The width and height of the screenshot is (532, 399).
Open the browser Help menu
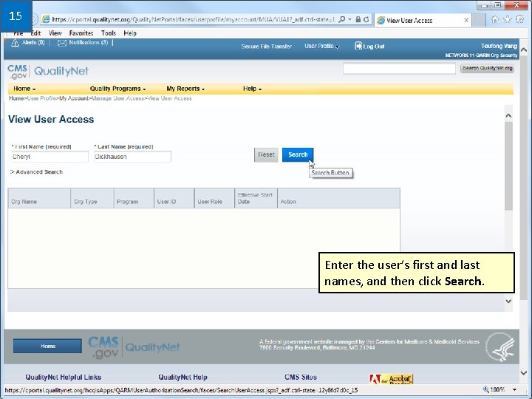[x=130, y=33]
